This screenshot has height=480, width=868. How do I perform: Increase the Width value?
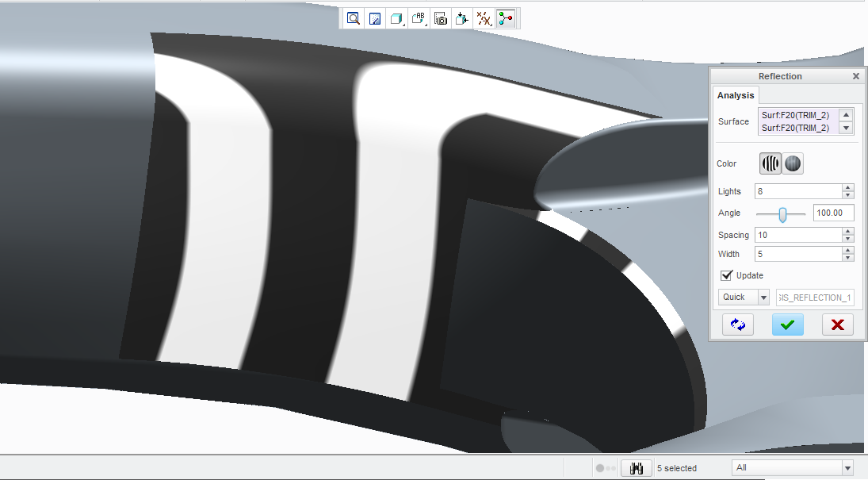click(847, 251)
